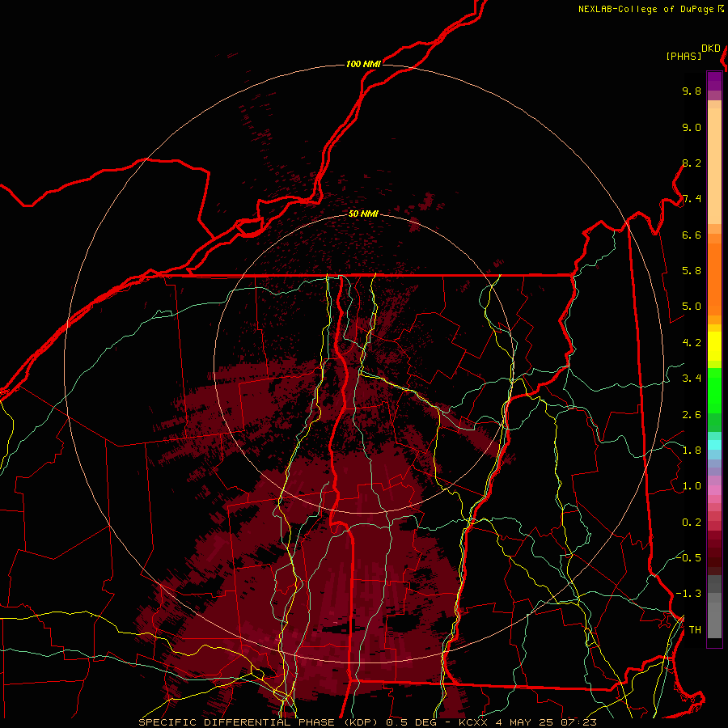Screen dimensions: 728x728
Task: Click the 4 MAY 25 07:23 timestamp
Action: [x=546, y=722]
